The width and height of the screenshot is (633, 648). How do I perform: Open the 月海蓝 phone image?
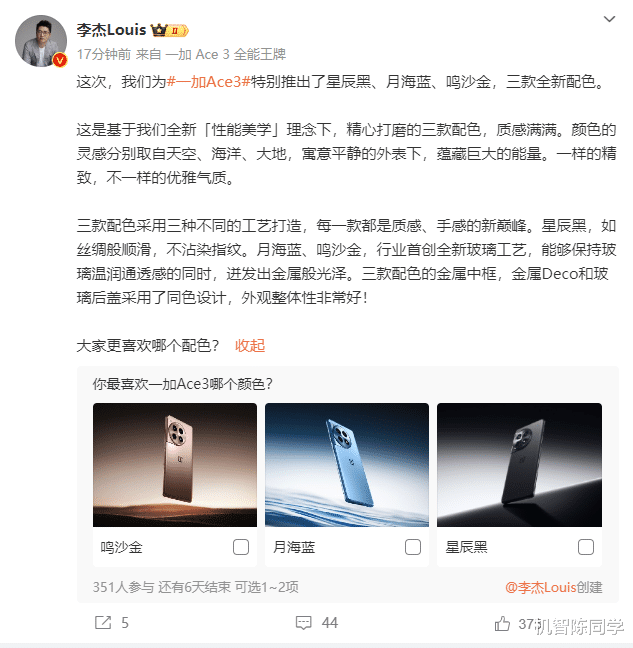[347, 465]
